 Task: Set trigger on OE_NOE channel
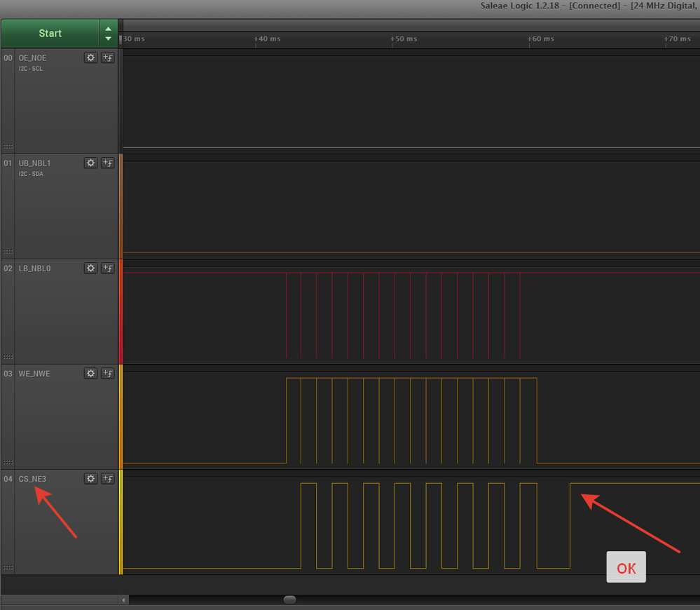pyautogui.click(x=108, y=57)
